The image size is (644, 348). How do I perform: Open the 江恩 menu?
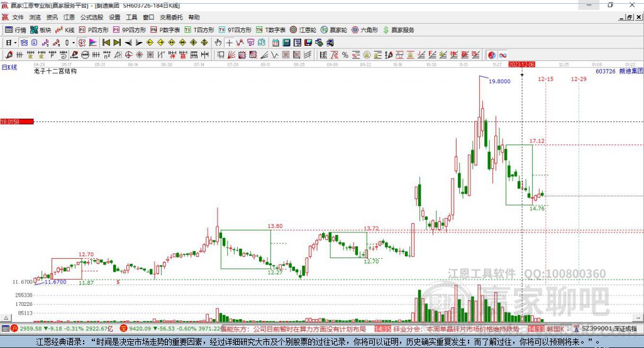pos(69,17)
